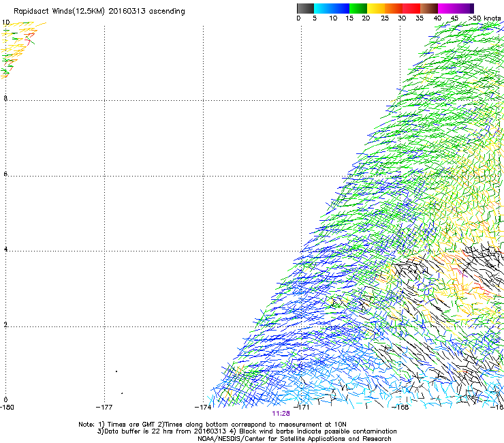Screen dimensions: 504x443
Task: Click the latitude axis label "8"
Action: pyautogui.click(x=5, y=98)
